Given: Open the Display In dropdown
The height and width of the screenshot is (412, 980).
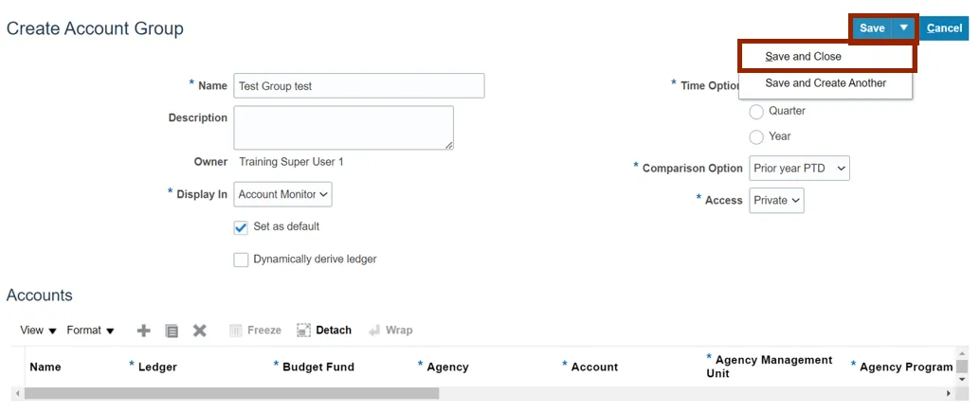Looking at the screenshot, I should pyautogui.click(x=282, y=194).
